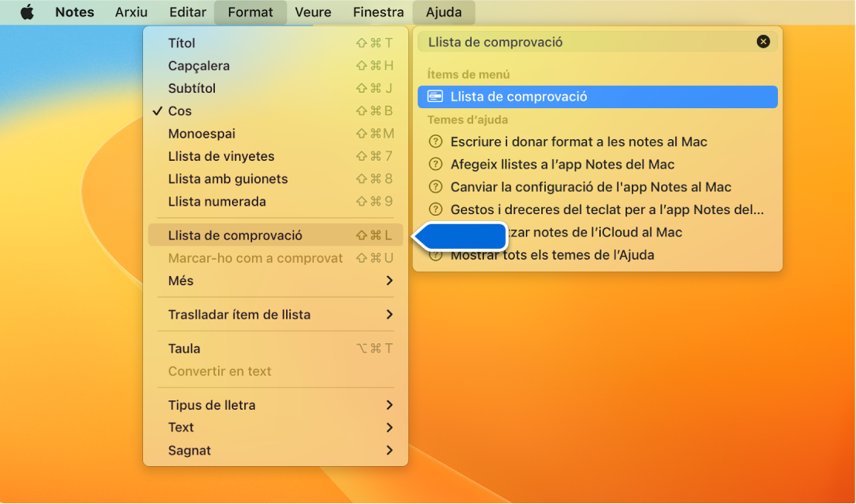Image resolution: width=856 pixels, height=504 pixels.
Task: Click the Ajuda menu
Action: point(444,12)
